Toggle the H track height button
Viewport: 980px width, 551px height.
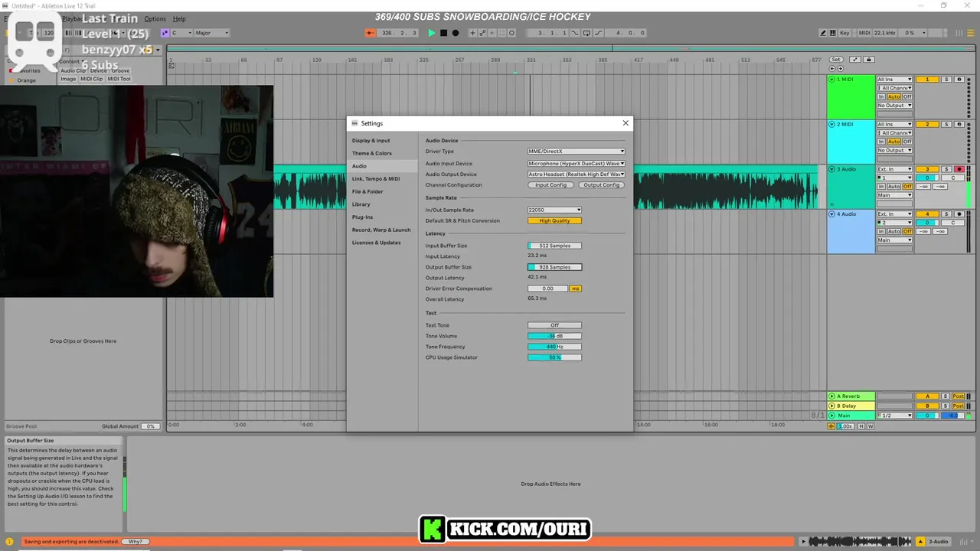[x=861, y=426]
